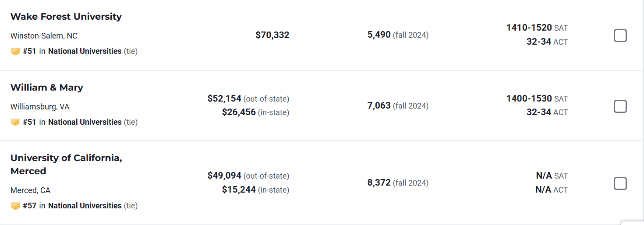Click William & Mary's $26,456 in-state tuition
The width and height of the screenshot is (644, 225).
click(239, 112)
